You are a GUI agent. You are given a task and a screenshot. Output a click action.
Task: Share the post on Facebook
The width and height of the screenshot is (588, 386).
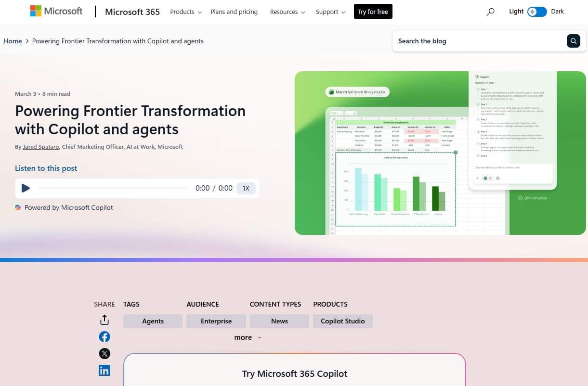[x=105, y=337]
